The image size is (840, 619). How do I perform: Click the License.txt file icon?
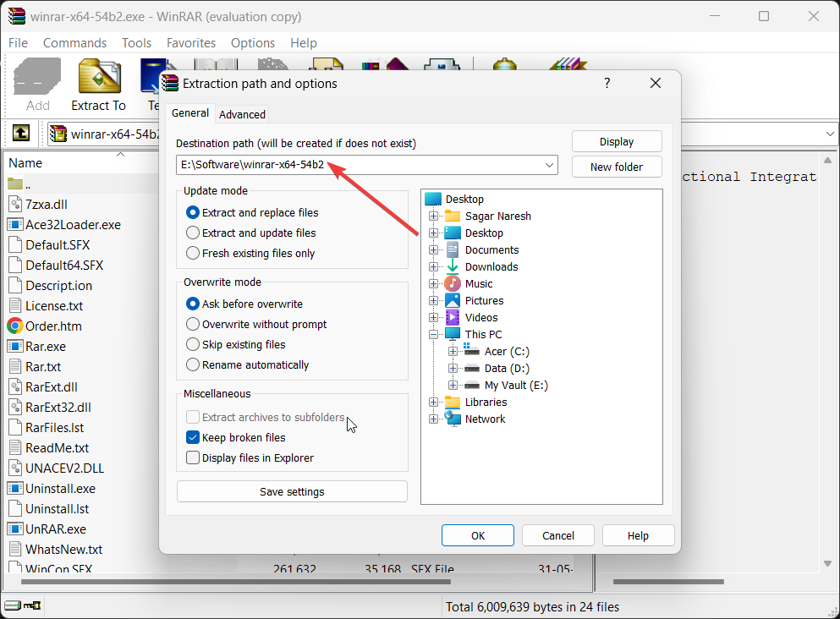tap(15, 305)
